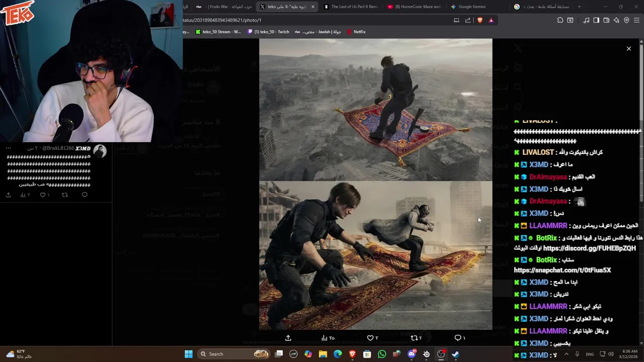Open the Brave Wallet icon
This screenshot has width=644, height=362.
[x=606, y=20]
